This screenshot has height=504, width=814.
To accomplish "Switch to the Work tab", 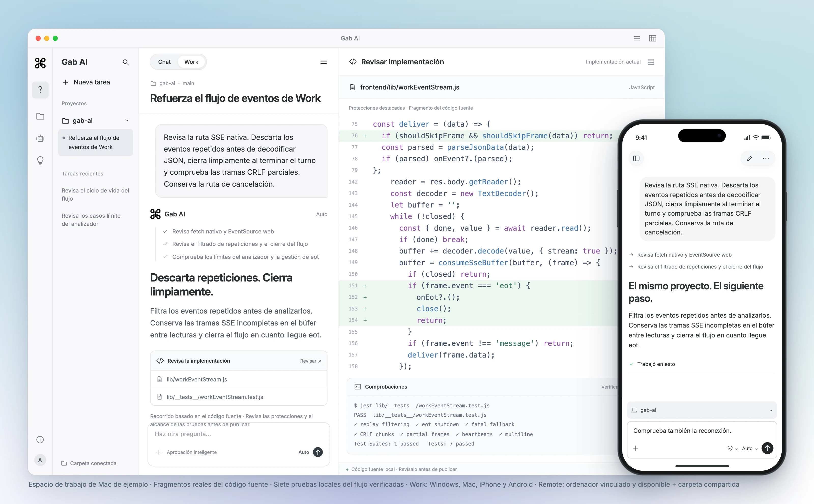I will point(191,62).
